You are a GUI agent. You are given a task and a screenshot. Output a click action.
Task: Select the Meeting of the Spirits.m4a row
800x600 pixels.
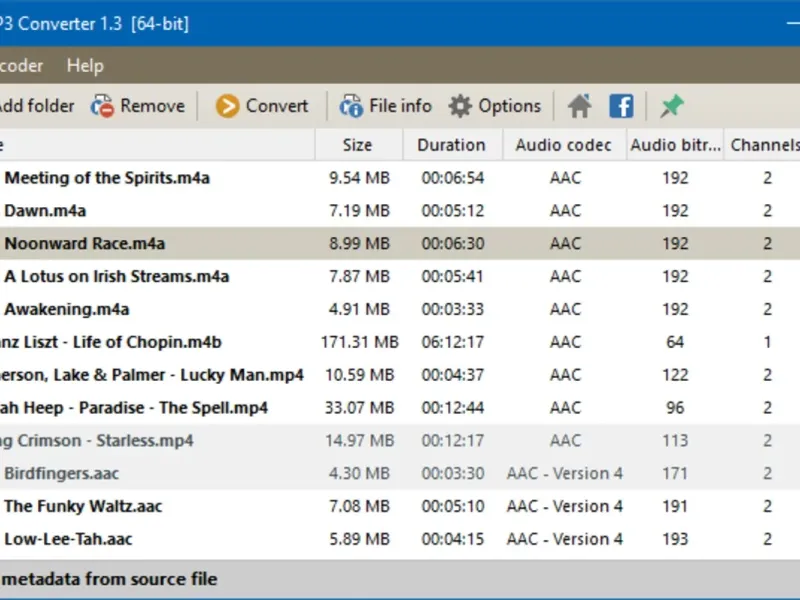coord(107,178)
